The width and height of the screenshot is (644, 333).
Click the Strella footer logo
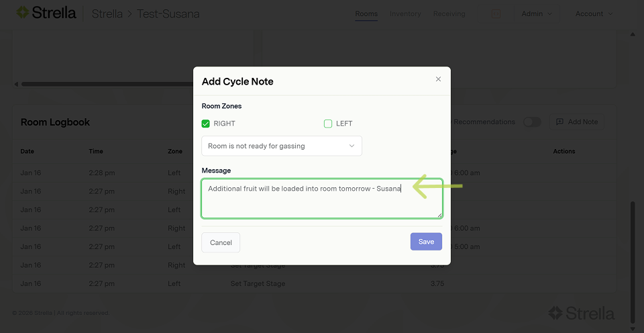581,313
